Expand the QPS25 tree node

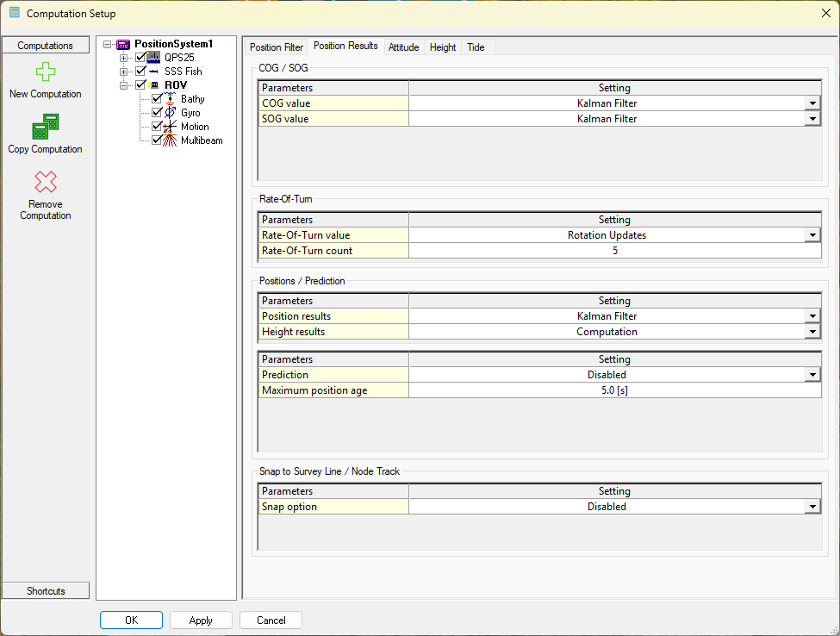tap(123, 58)
